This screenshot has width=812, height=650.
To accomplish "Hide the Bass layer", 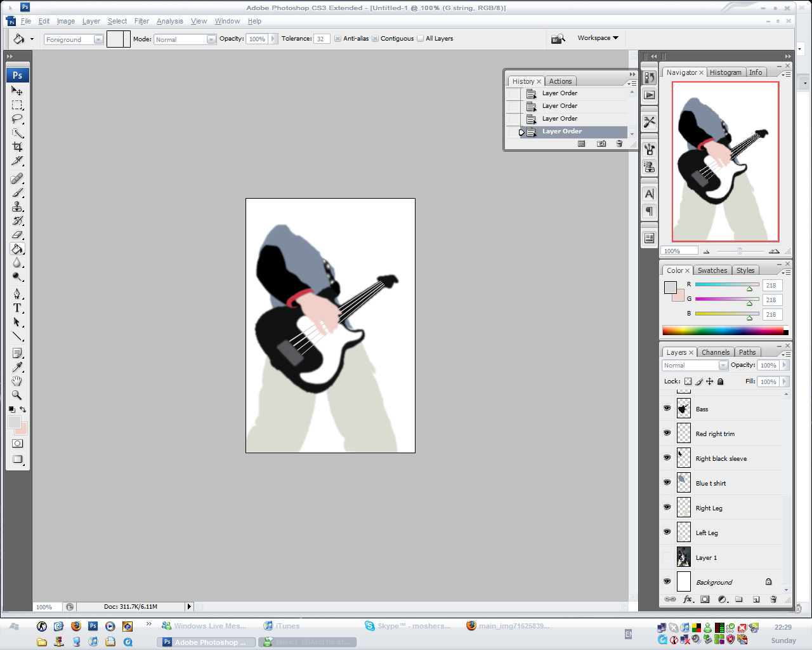I will [x=667, y=408].
